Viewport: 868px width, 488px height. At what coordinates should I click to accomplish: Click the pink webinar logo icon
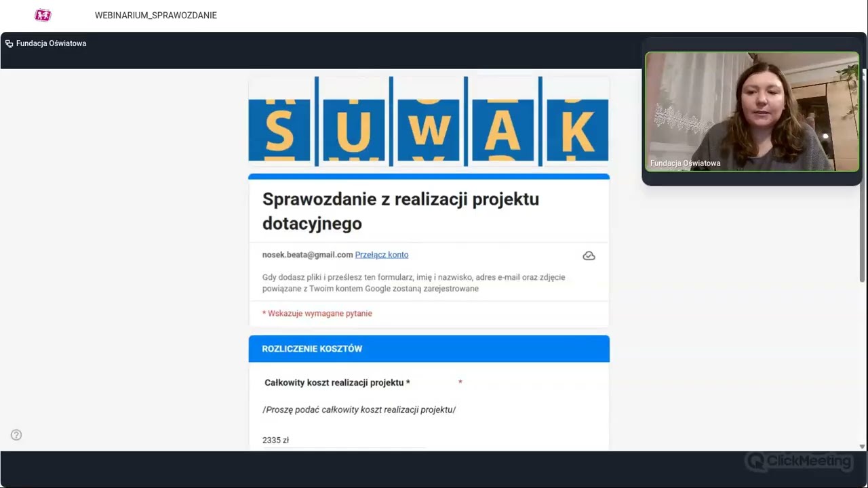[43, 15]
